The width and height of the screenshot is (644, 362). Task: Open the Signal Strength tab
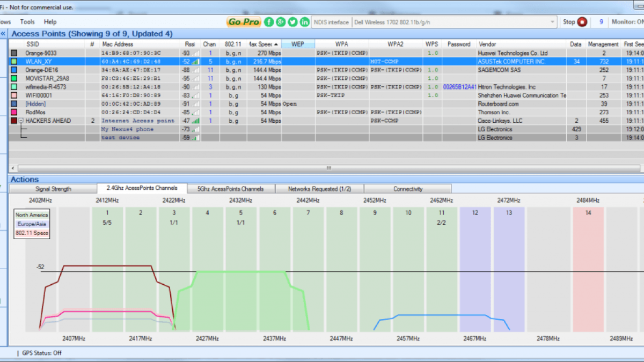pos(53,189)
